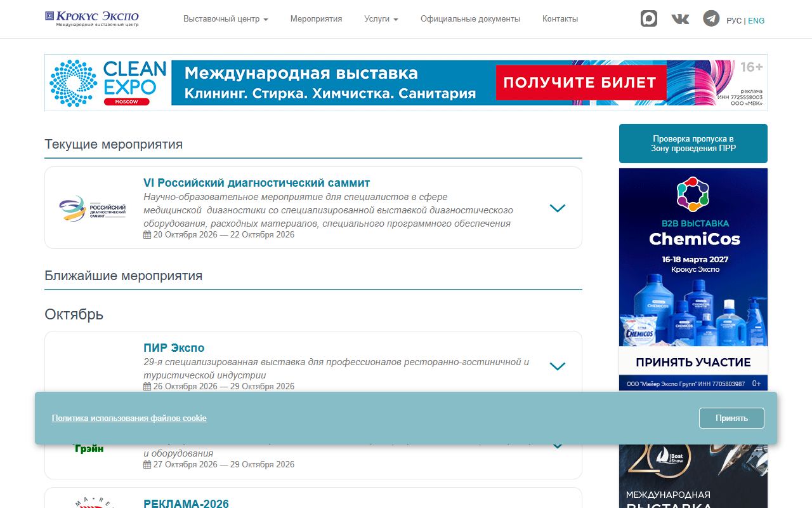Open the VI Российский диагностический саммит title
The height and width of the screenshot is (508, 812).
(x=256, y=183)
